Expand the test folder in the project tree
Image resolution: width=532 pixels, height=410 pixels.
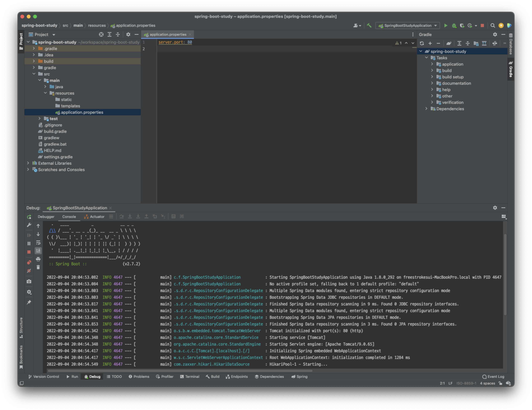pos(39,119)
